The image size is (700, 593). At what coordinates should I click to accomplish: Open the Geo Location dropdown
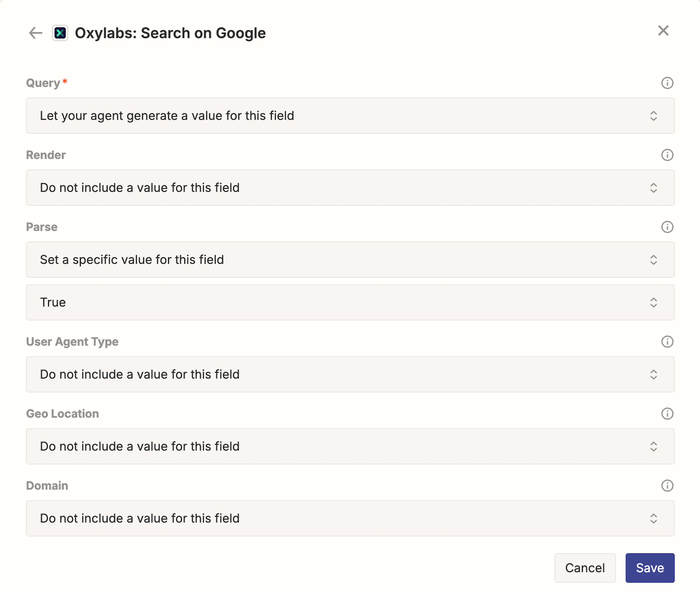(350, 446)
